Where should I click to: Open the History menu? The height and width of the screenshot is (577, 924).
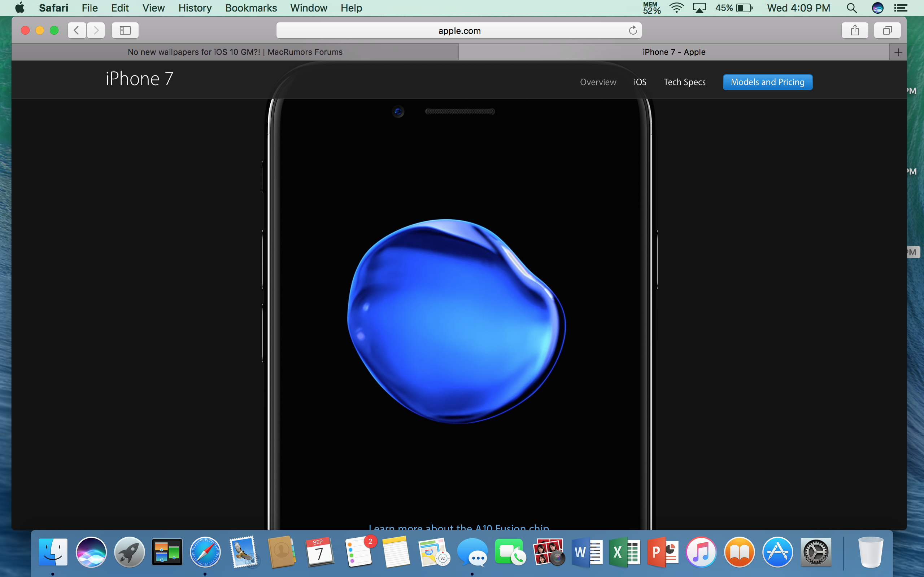pyautogui.click(x=195, y=8)
